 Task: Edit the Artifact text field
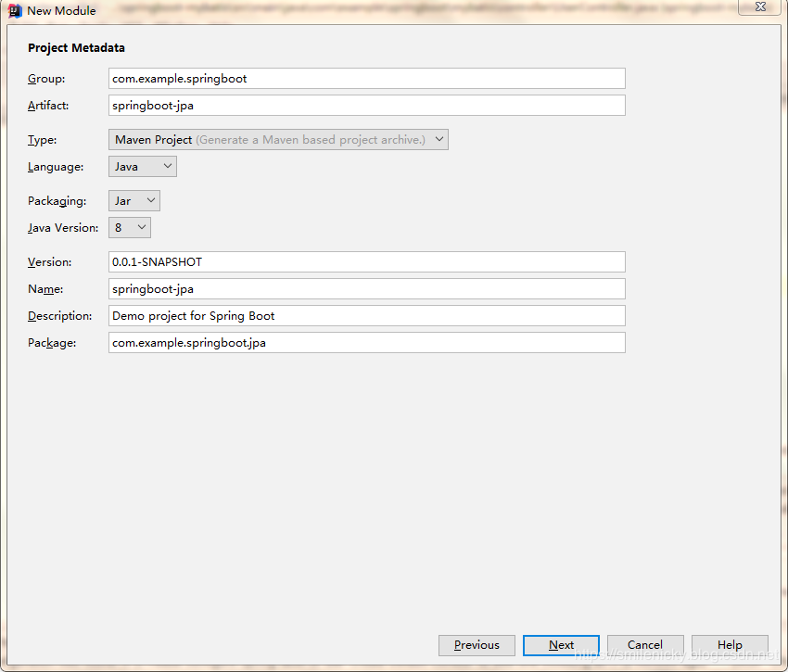367,106
